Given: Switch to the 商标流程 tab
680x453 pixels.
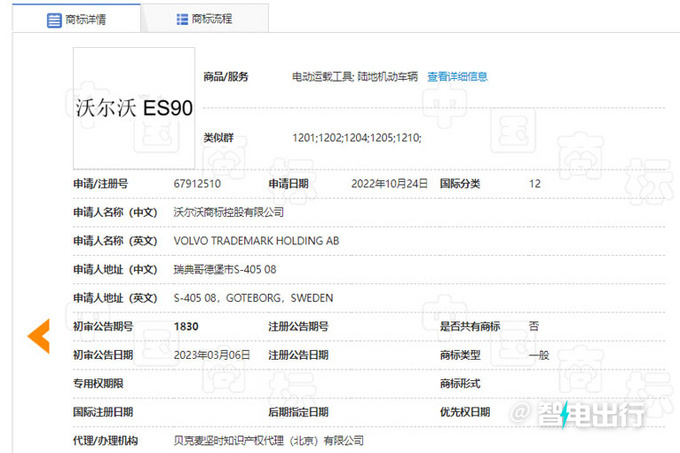Looking at the screenshot, I should 204,19.
